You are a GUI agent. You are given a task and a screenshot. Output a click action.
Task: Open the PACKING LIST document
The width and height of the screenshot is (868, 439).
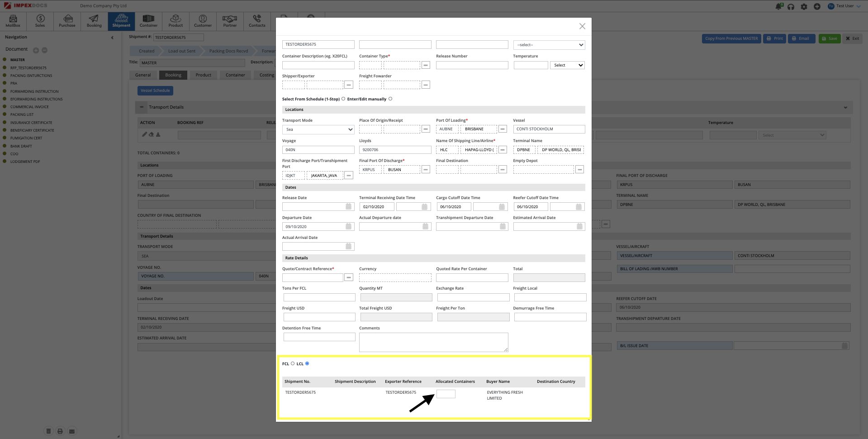[22, 115]
